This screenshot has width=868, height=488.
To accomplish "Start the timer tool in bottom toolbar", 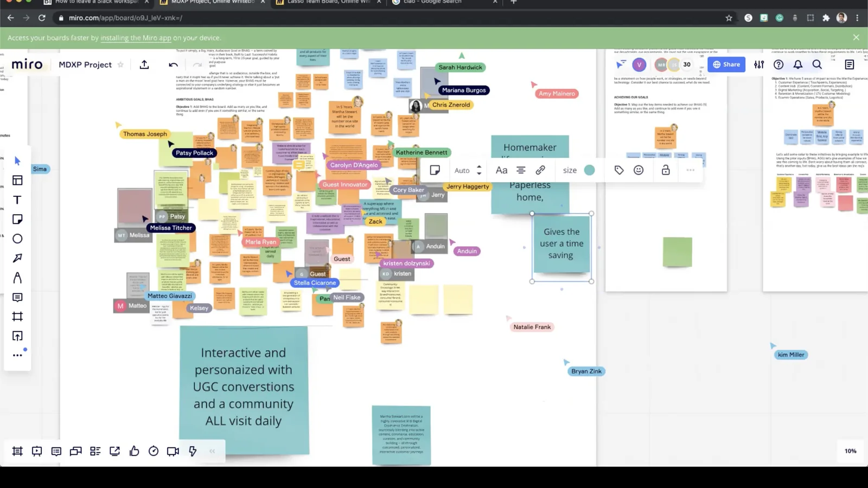I will point(154,451).
